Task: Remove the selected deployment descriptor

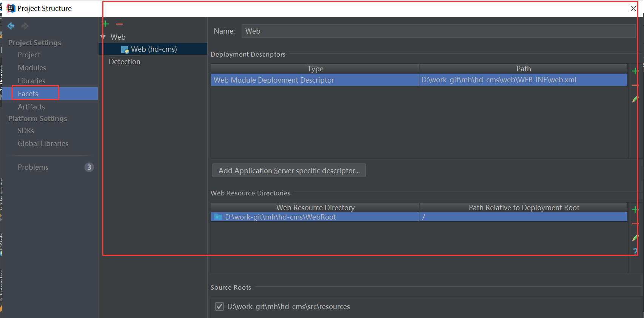Action: pyautogui.click(x=635, y=85)
